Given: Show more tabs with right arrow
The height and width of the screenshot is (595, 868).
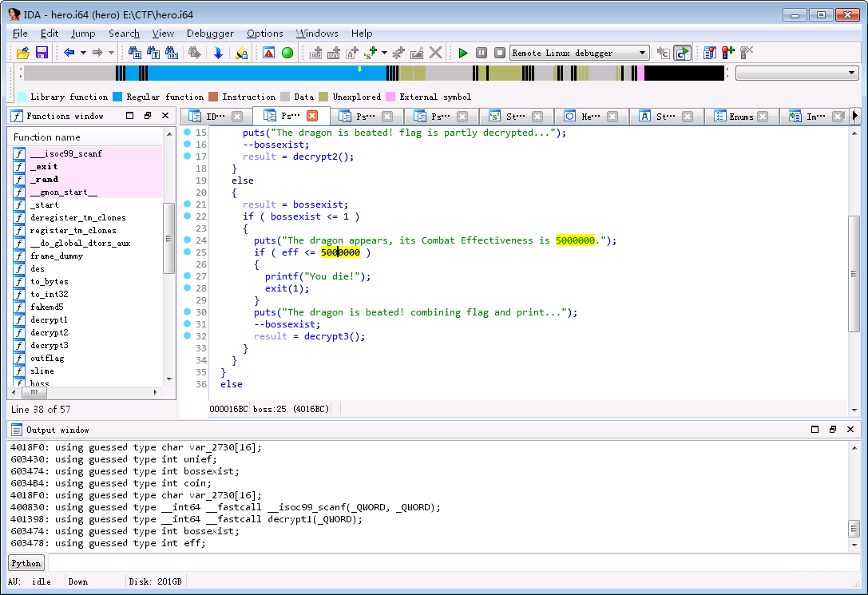Looking at the screenshot, I should point(855,116).
